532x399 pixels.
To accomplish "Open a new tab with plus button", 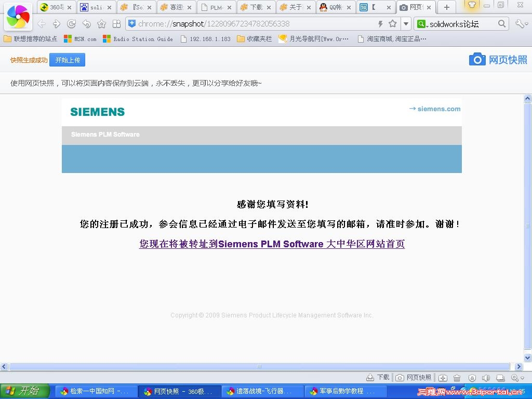I will point(447,7).
